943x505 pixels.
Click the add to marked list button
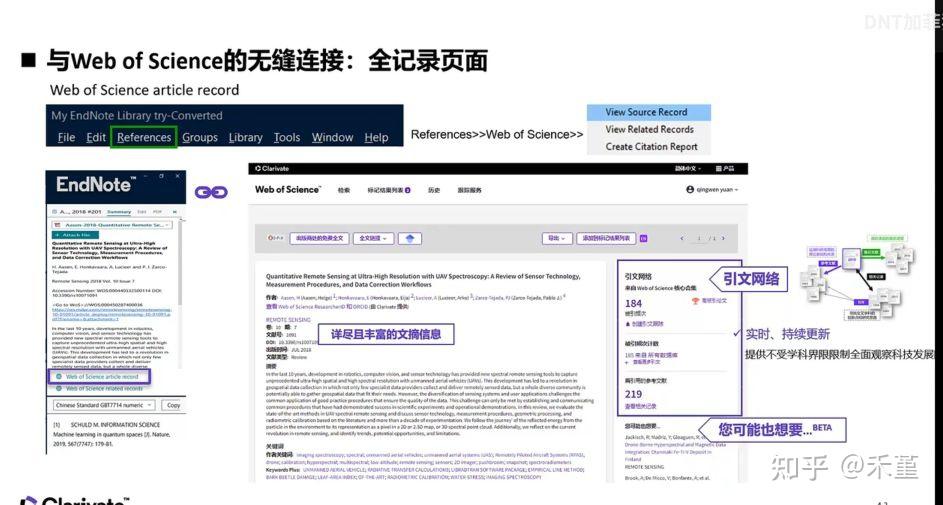pyautogui.click(x=606, y=239)
